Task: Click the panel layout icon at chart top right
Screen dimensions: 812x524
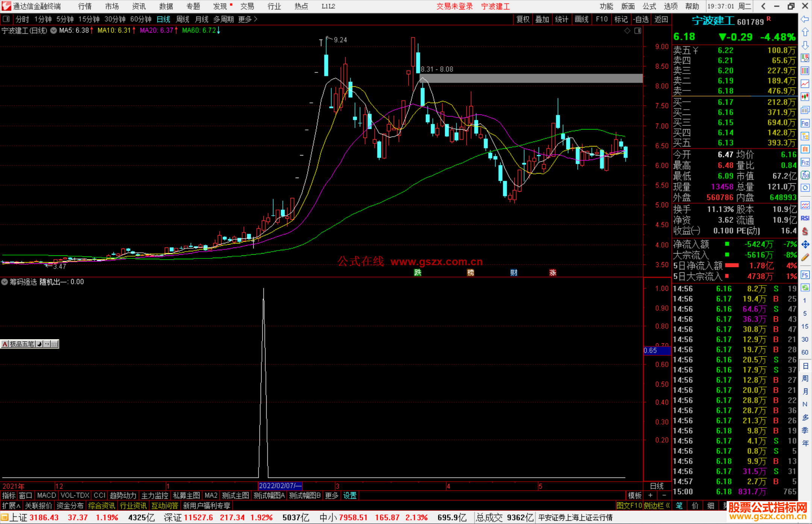Action: 638,31
